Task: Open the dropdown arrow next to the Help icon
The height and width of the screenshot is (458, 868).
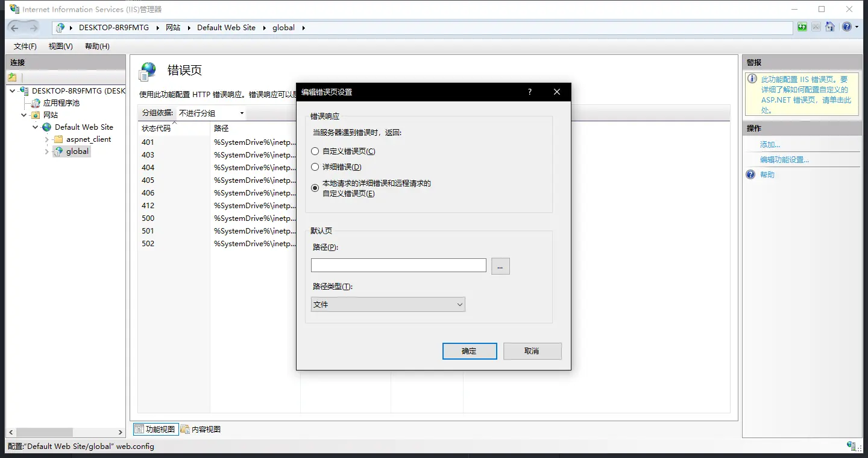Action: (x=857, y=27)
